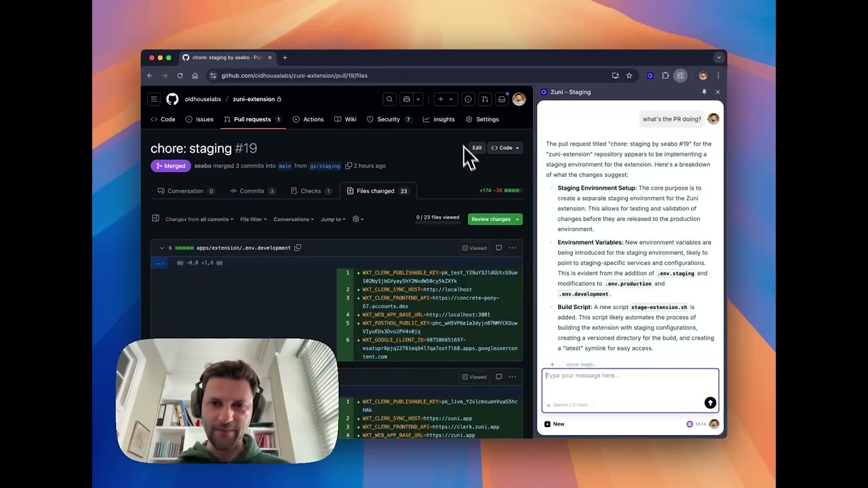Start a New chat in Zuni

[x=554, y=424]
